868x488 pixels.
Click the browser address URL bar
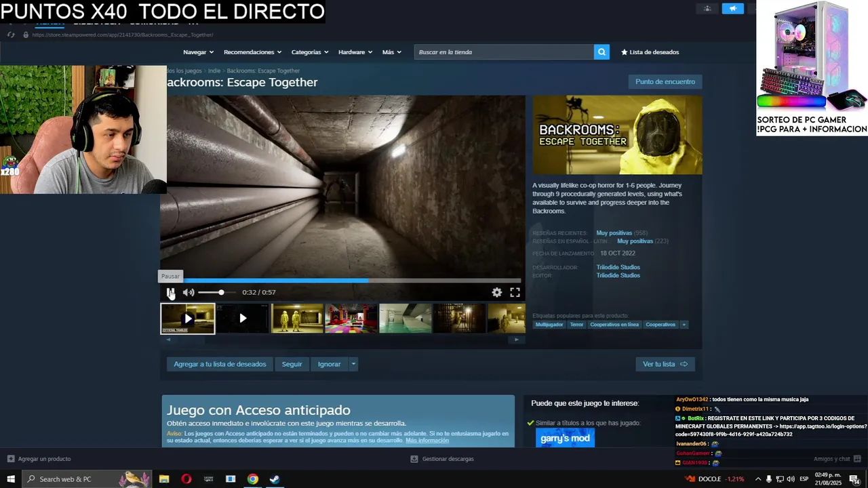click(123, 35)
